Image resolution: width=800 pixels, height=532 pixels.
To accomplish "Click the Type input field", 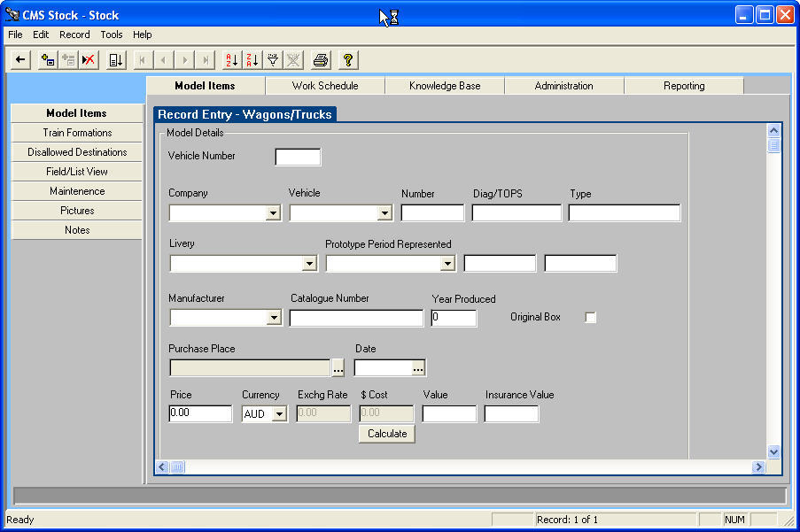I will pos(625,212).
